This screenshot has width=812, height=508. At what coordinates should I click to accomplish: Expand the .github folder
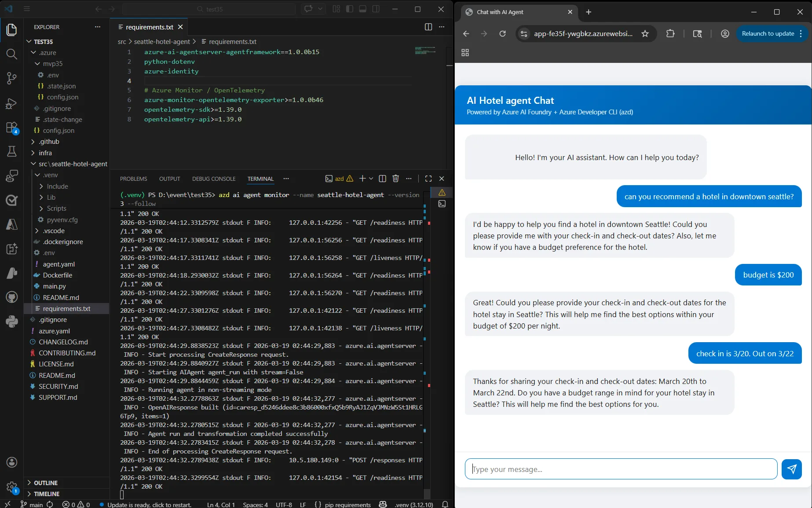tap(49, 142)
